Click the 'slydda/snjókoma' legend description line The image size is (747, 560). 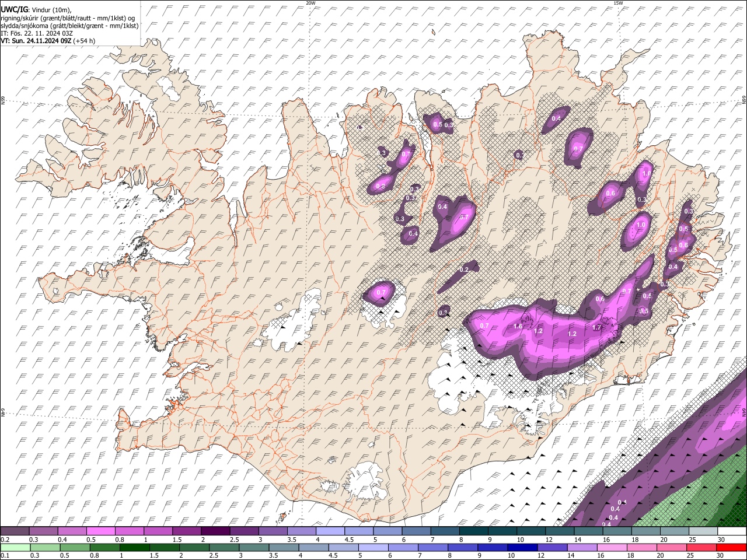click(69, 25)
